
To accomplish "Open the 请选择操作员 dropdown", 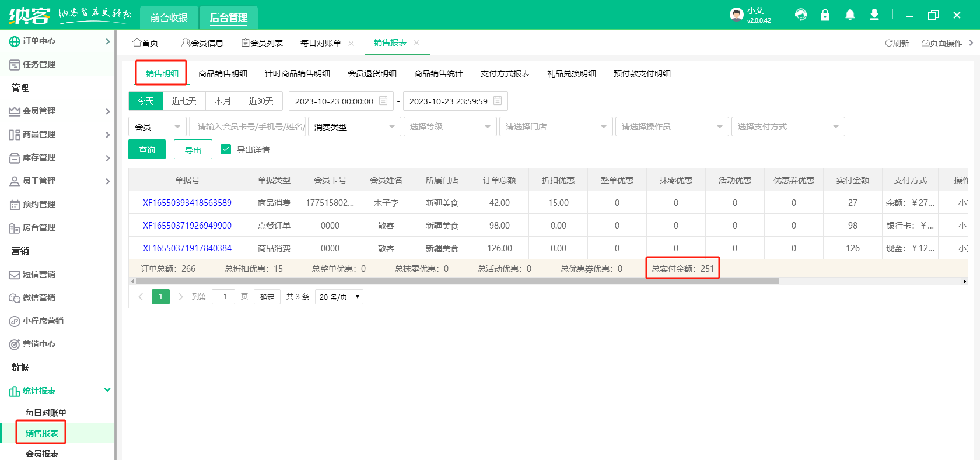I will (x=672, y=127).
